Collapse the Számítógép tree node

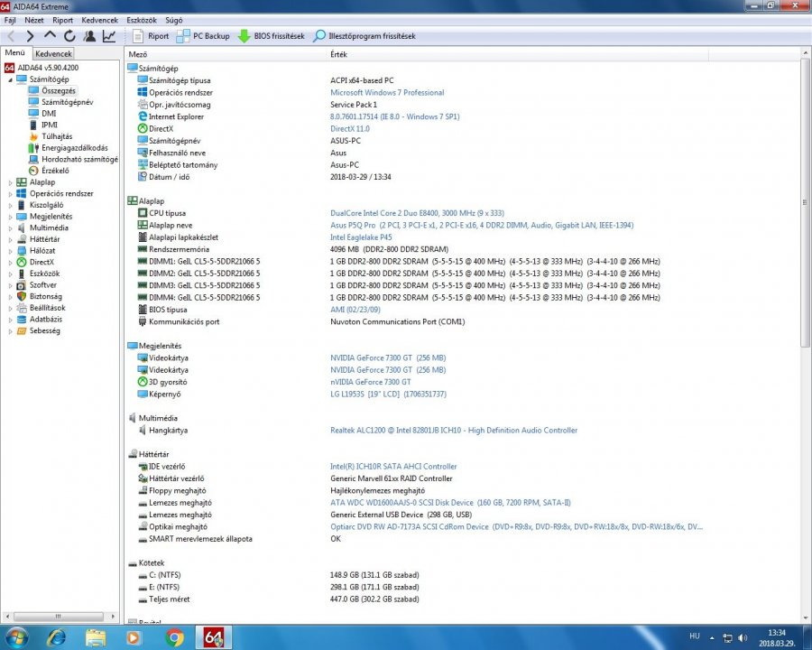click(x=10, y=79)
